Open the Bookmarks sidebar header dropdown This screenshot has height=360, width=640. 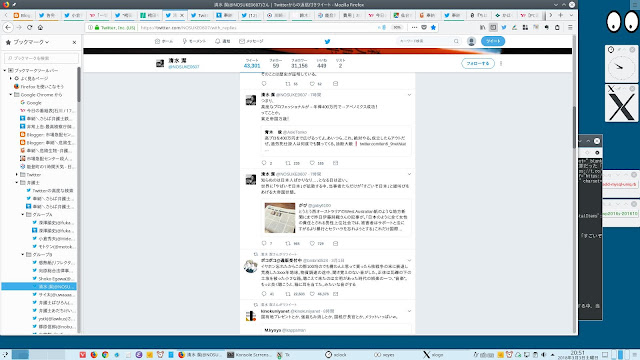pyautogui.click(x=27, y=42)
